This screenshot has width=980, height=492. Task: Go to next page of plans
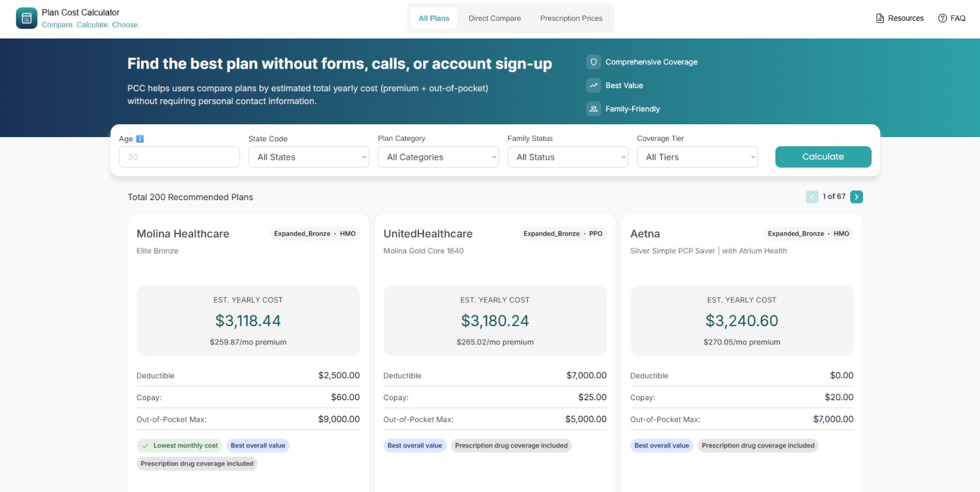point(856,196)
